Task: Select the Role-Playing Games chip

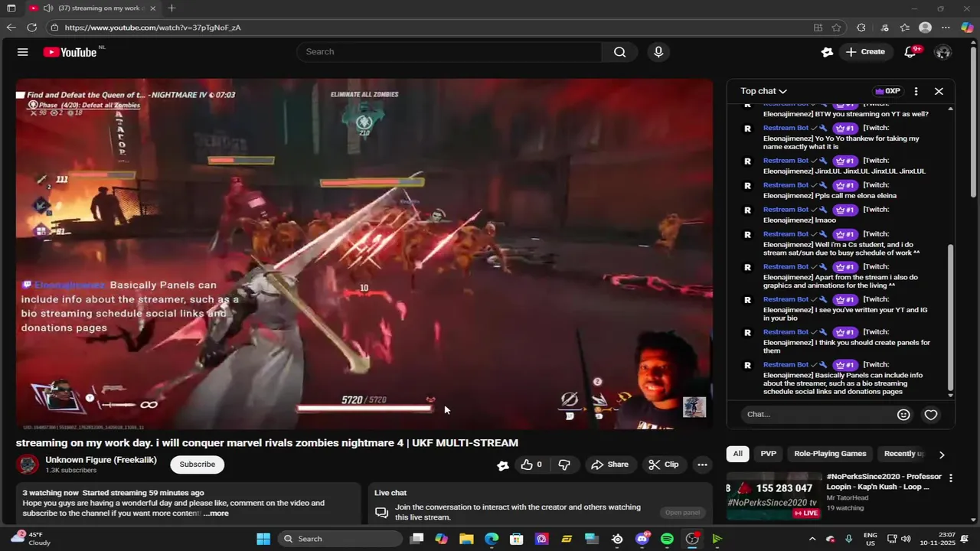Action: click(x=830, y=454)
